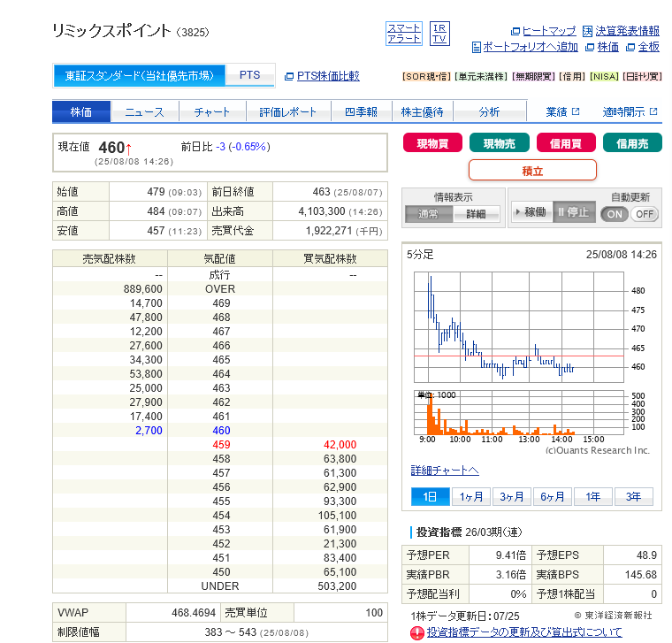Screen dimensions: 672x643
Task: Select 通常 information display mode
Action: pyautogui.click(x=429, y=214)
